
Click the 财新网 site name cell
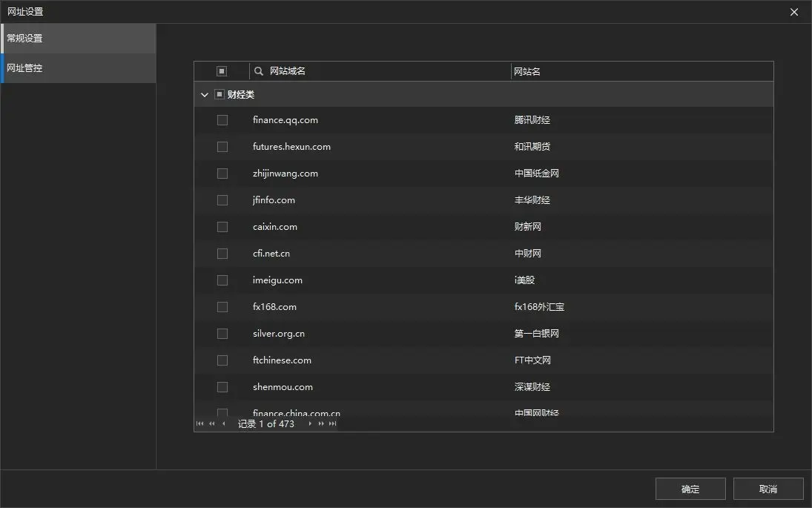(x=528, y=227)
